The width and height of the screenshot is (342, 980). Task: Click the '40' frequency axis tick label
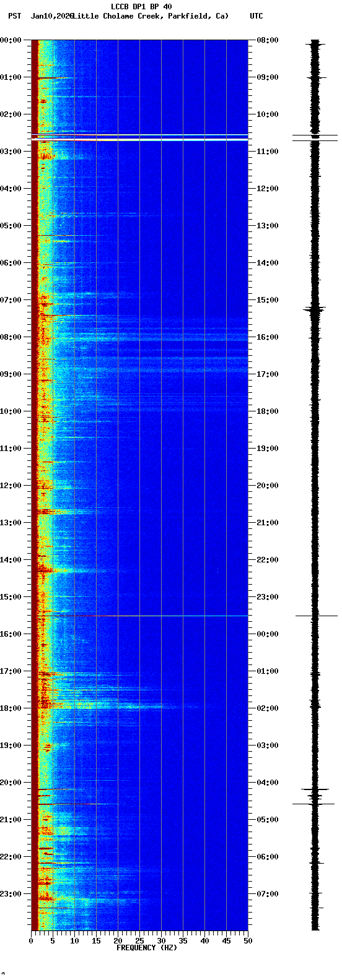point(204,940)
